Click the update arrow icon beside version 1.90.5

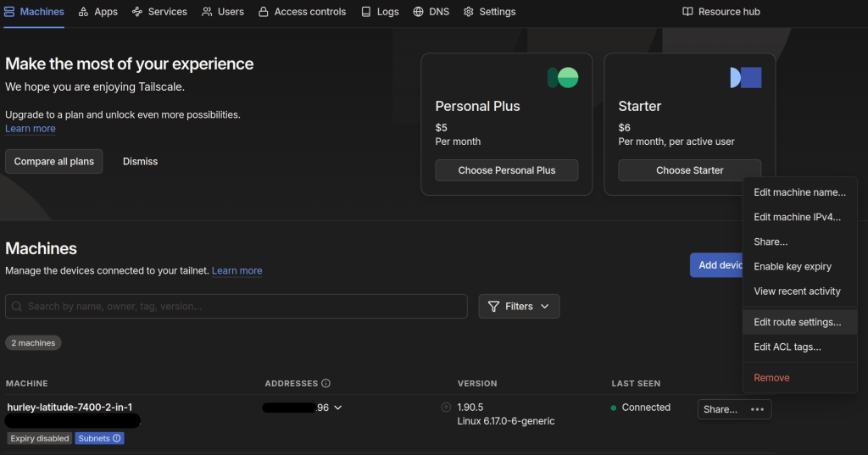click(446, 408)
